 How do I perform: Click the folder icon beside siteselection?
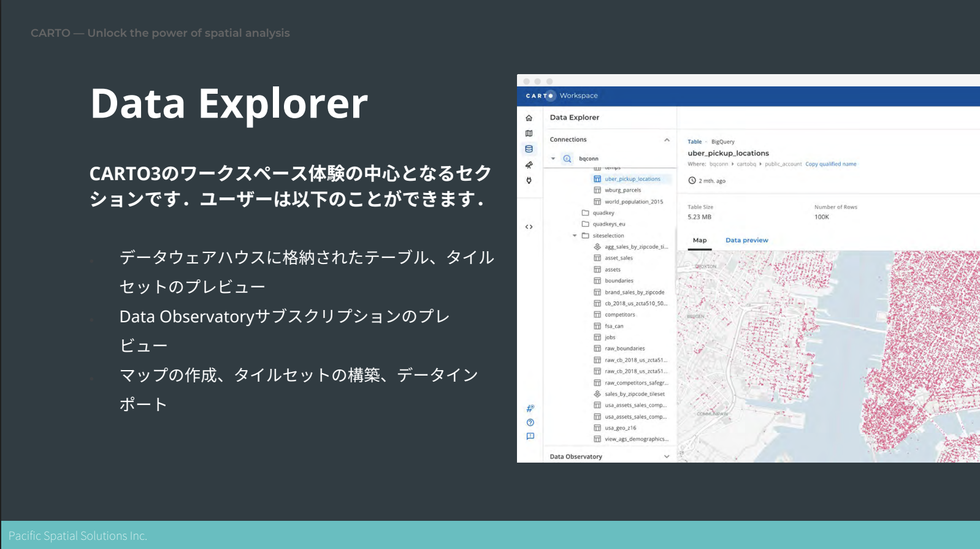coord(585,236)
